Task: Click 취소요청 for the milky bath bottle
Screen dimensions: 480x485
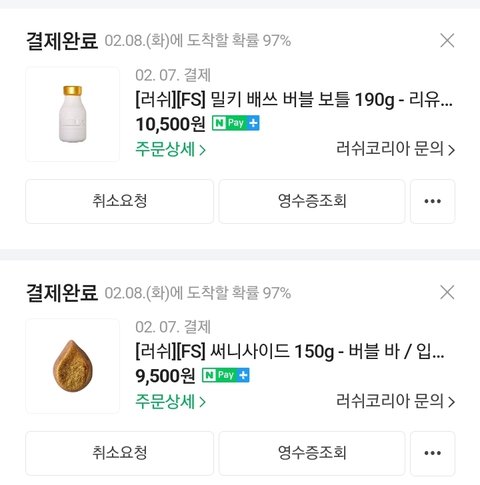Action: click(120, 201)
